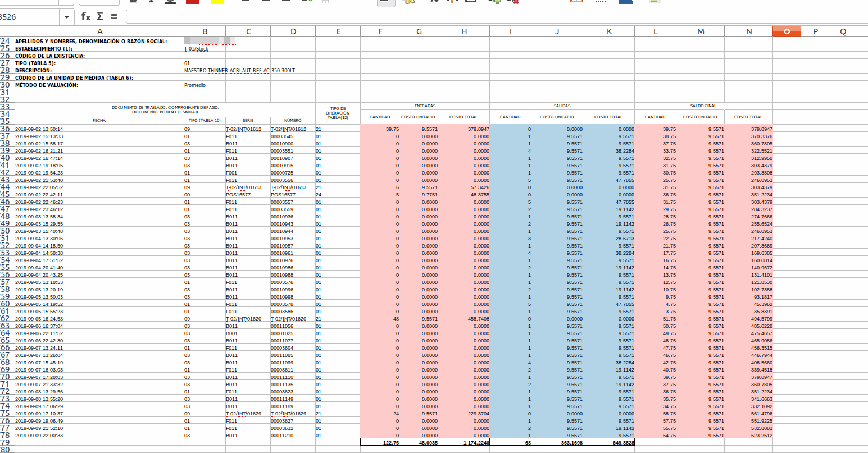This screenshot has width=868, height=453.
Task: Select the unit cost cell '9.7751'
Action: click(x=419, y=194)
